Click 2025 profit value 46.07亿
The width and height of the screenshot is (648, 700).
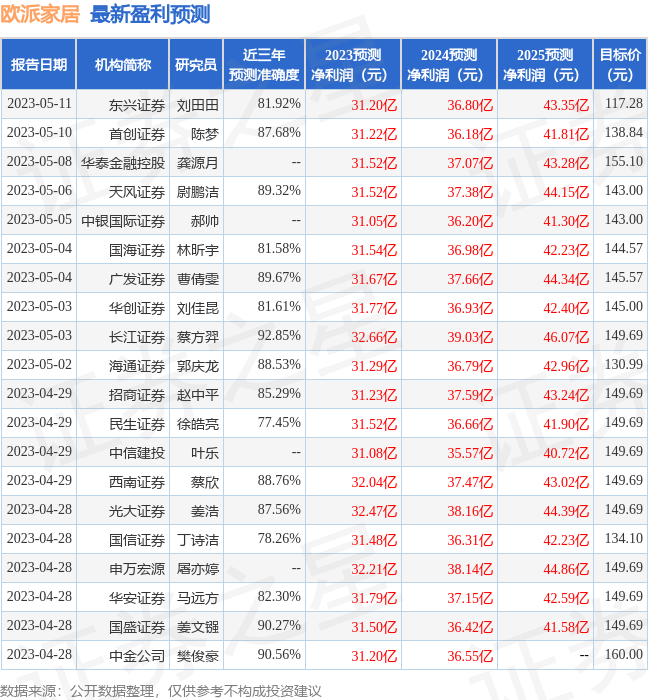[566, 337]
